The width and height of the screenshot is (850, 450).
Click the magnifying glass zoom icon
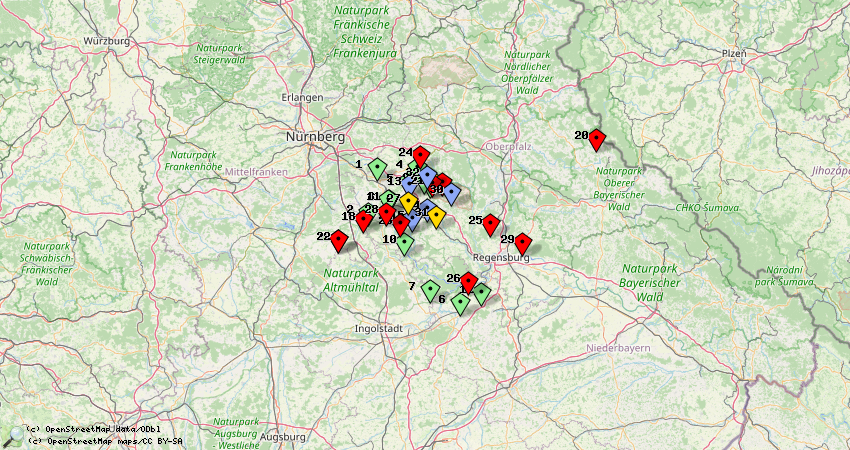12,436
